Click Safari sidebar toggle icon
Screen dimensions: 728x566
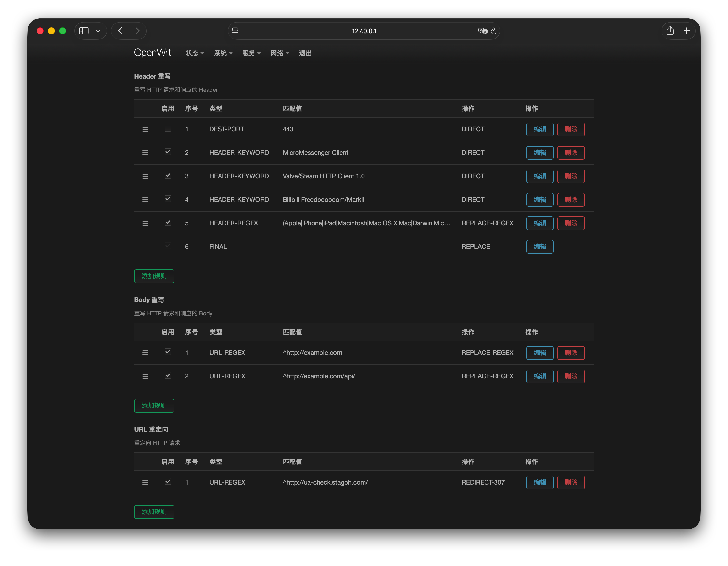[84, 31]
